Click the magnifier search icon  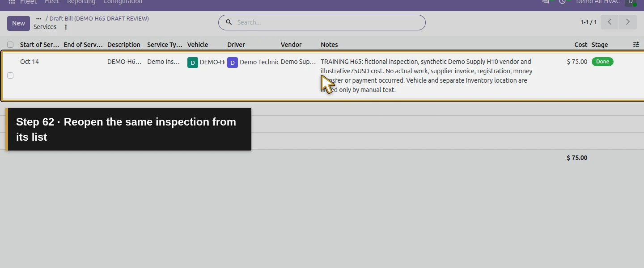coord(229,22)
